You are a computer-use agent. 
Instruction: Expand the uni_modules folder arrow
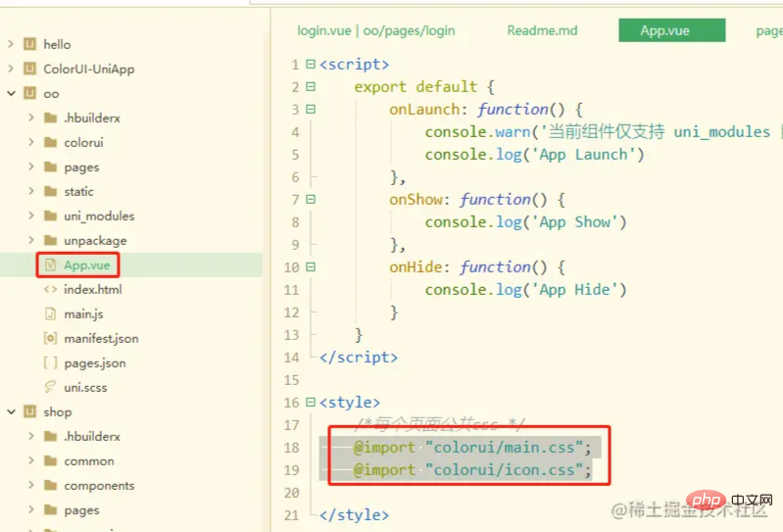coord(31,216)
